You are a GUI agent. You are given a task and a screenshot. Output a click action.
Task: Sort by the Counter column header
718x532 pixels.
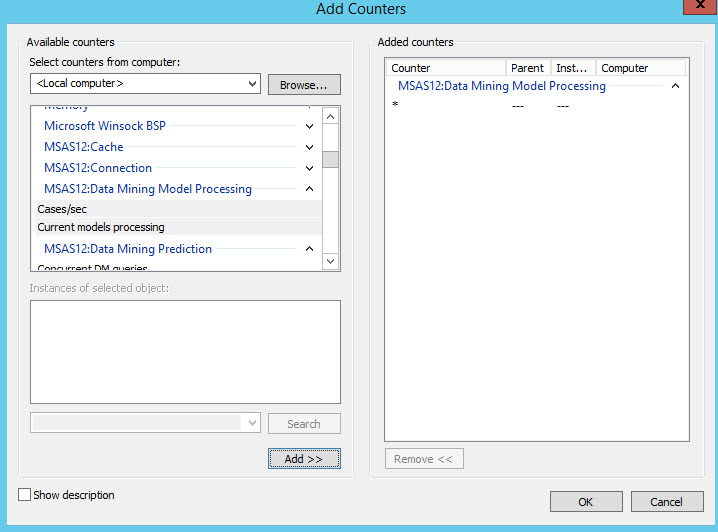click(x=446, y=68)
